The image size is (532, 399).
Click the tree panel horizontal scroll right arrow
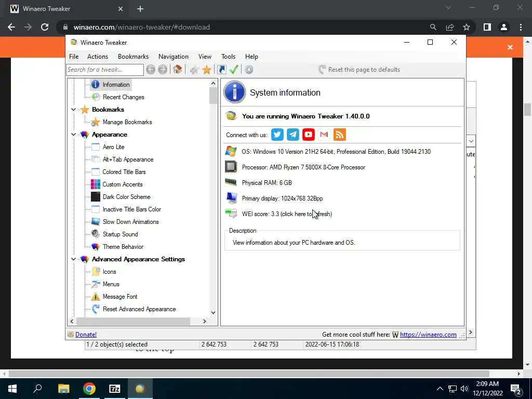[x=205, y=321]
